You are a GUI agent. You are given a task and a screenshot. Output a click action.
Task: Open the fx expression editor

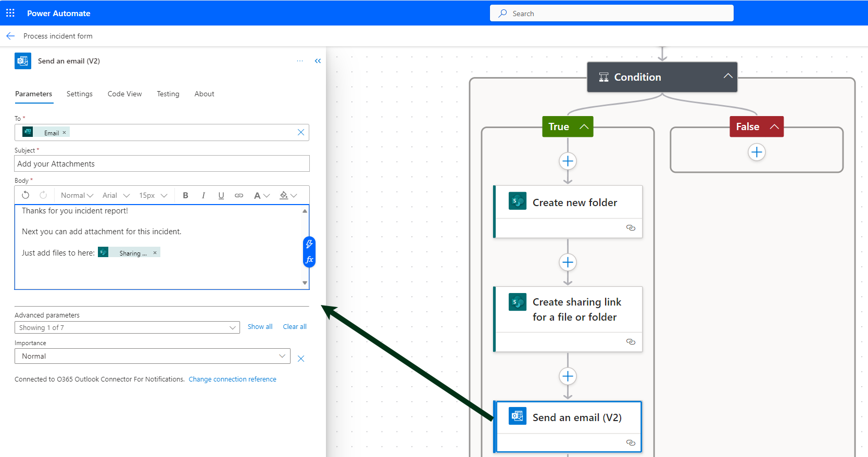pos(309,259)
